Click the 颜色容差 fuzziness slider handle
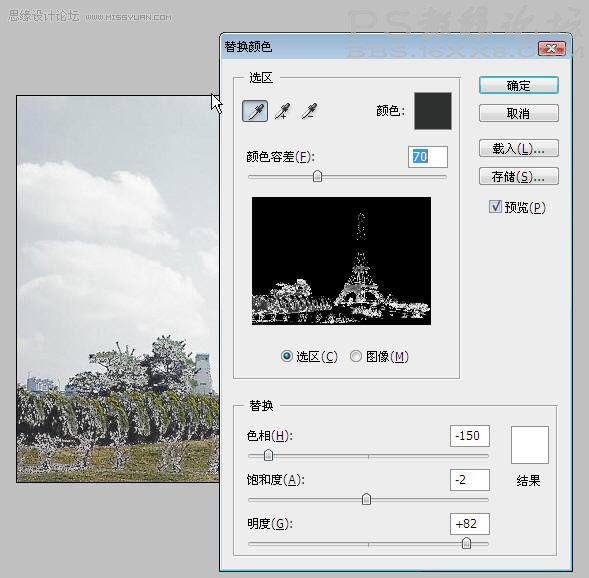Image resolution: width=589 pixels, height=578 pixels. 317,176
